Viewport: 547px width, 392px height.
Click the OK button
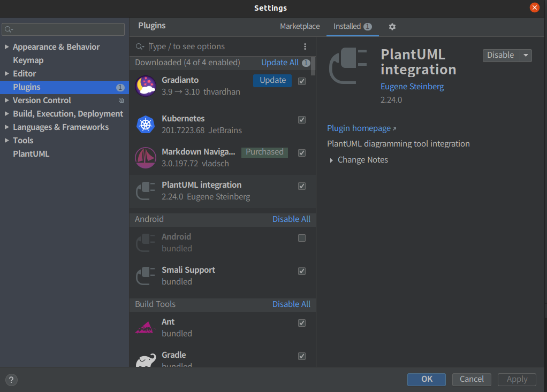point(426,380)
